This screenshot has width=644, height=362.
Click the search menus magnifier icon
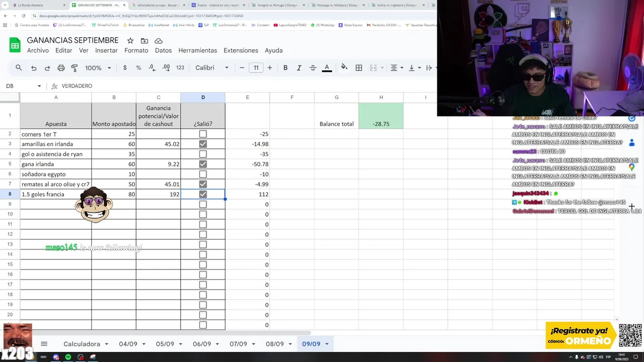(x=19, y=68)
